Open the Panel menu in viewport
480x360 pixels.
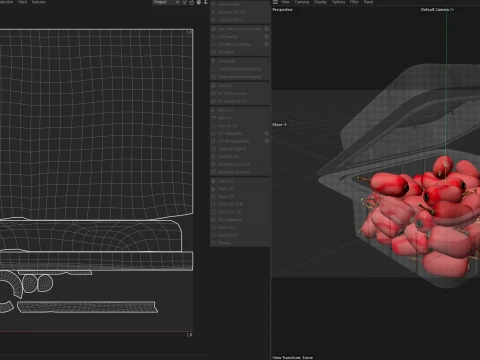(368, 2)
